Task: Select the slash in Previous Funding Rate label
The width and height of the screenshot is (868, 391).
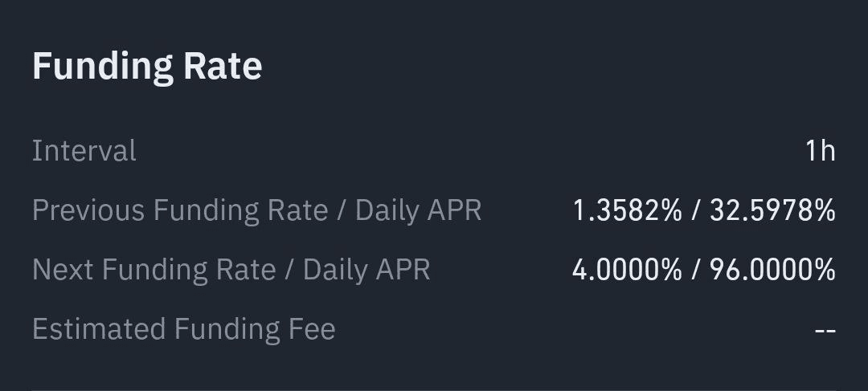Action: pyautogui.click(x=342, y=210)
